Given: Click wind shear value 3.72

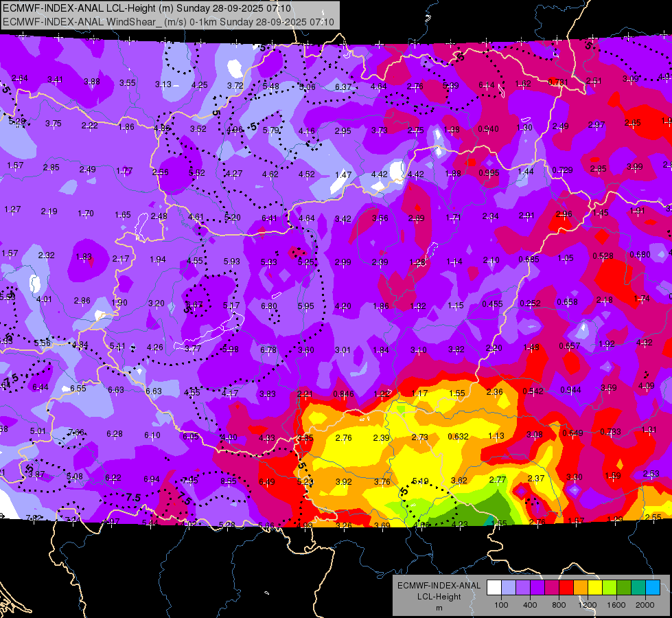Looking at the screenshot, I should point(235,86).
